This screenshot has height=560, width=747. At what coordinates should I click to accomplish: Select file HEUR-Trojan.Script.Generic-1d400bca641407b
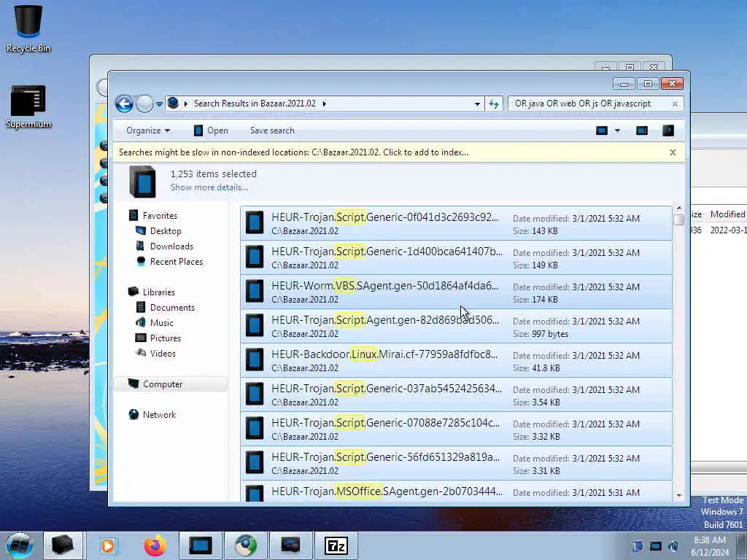click(x=456, y=257)
